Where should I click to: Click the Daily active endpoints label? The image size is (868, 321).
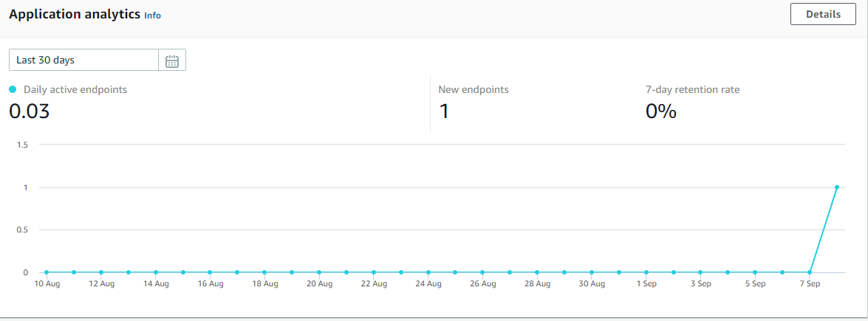75,89
